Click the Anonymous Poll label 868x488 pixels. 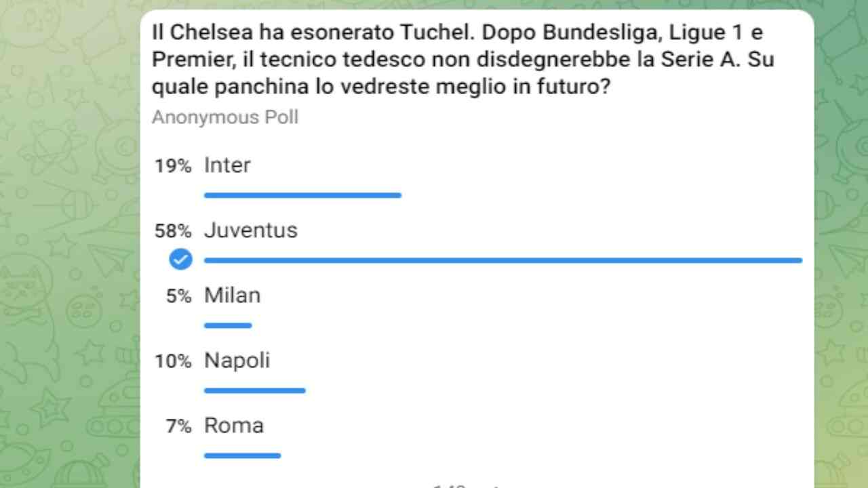[224, 117]
